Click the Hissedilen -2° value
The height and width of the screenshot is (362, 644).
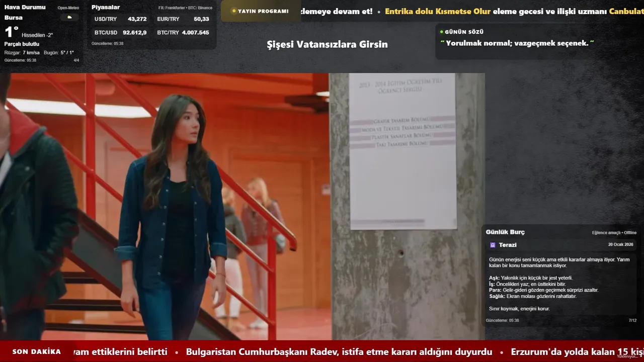(37, 35)
